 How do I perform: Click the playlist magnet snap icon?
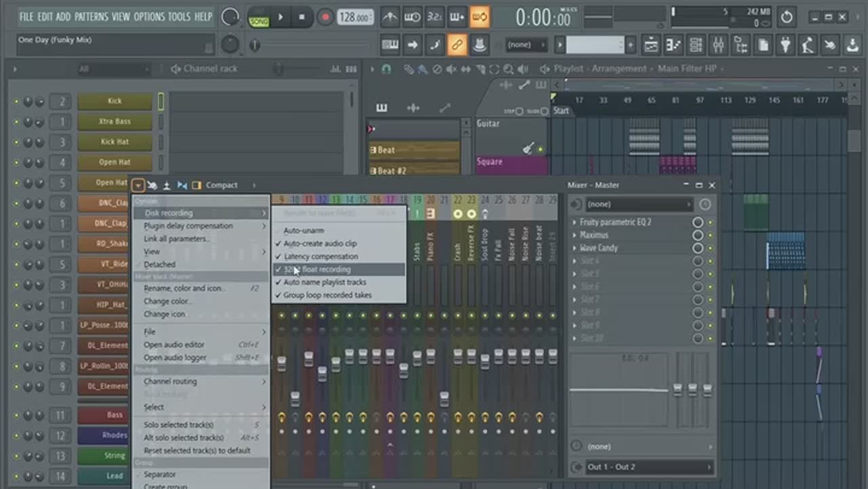[386, 69]
